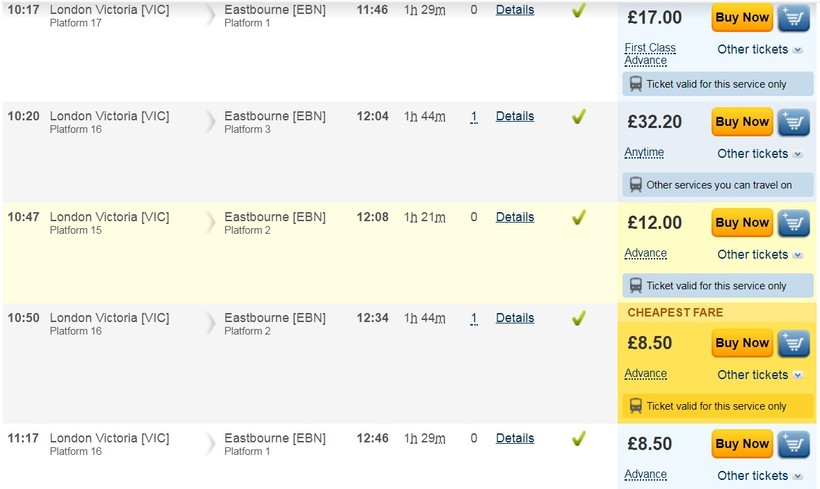Add the £17.00 First Class ticket to basket
The width and height of the screenshot is (820, 489).
point(793,18)
